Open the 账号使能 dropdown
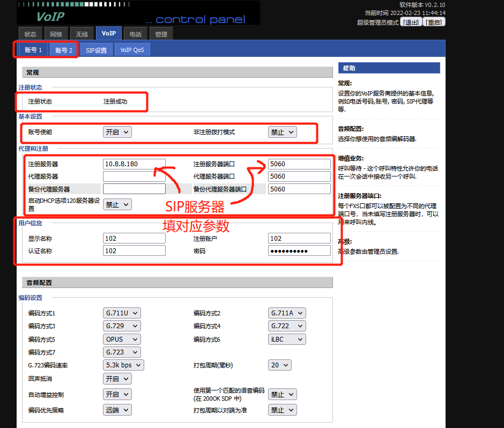Viewport: 504px width, 428px height. pyautogui.click(x=117, y=132)
